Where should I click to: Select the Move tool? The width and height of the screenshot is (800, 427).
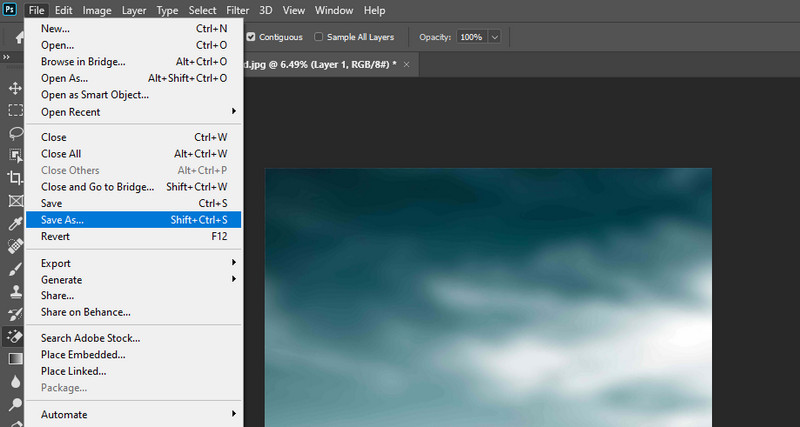click(x=15, y=88)
